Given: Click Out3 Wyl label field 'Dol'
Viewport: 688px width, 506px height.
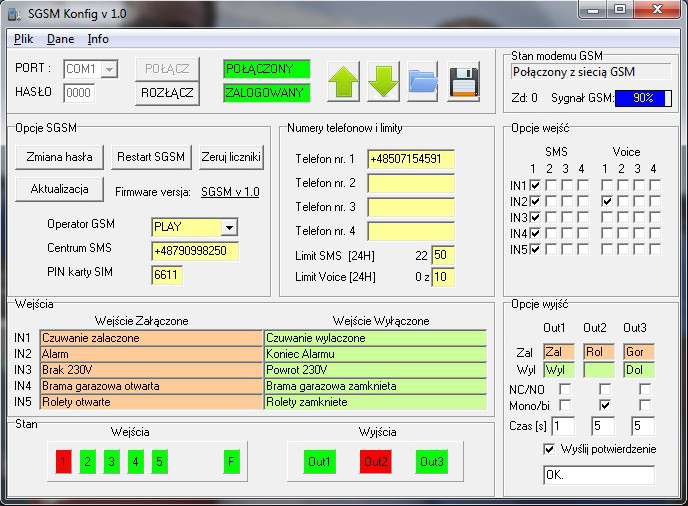Looking at the screenshot, I should coord(639,370).
